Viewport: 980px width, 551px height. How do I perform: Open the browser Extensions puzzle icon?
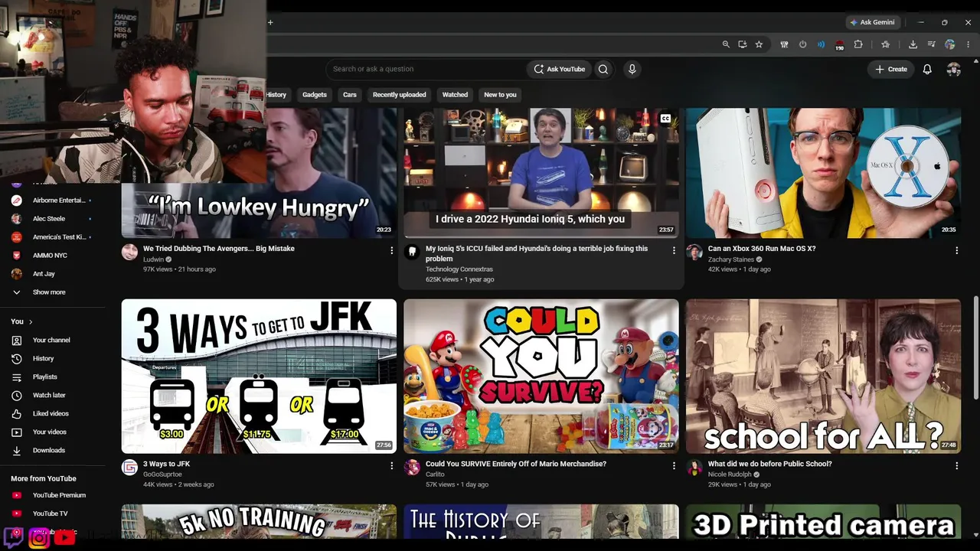point(858,44)
